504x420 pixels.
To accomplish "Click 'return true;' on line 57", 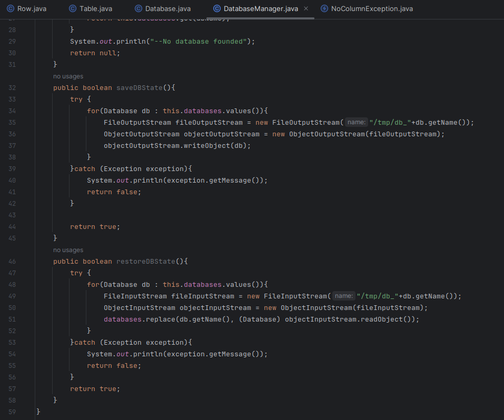I will [95, 388].
